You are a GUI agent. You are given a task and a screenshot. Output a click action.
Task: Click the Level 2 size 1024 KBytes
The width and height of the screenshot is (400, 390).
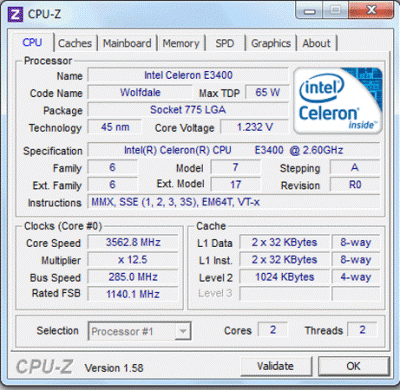click(284, 277)
